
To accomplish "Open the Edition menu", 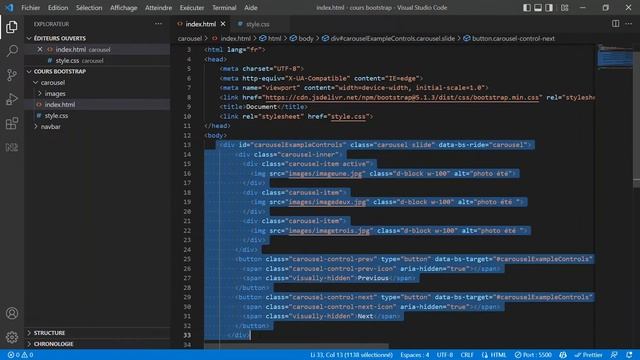I will click(x=58, y=7).
